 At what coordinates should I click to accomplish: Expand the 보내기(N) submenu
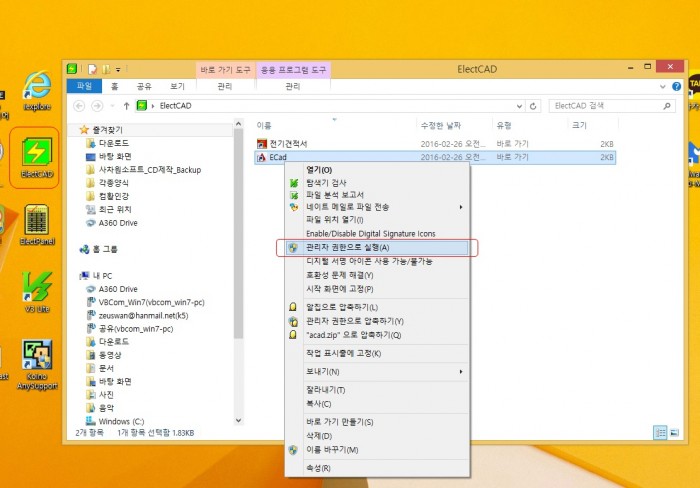pos(461,371)
